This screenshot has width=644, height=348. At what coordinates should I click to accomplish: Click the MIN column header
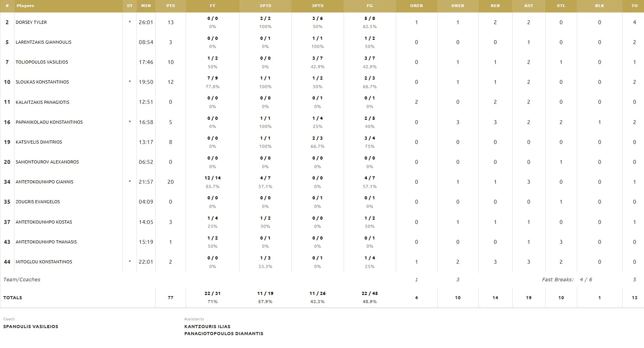(146, 6)
